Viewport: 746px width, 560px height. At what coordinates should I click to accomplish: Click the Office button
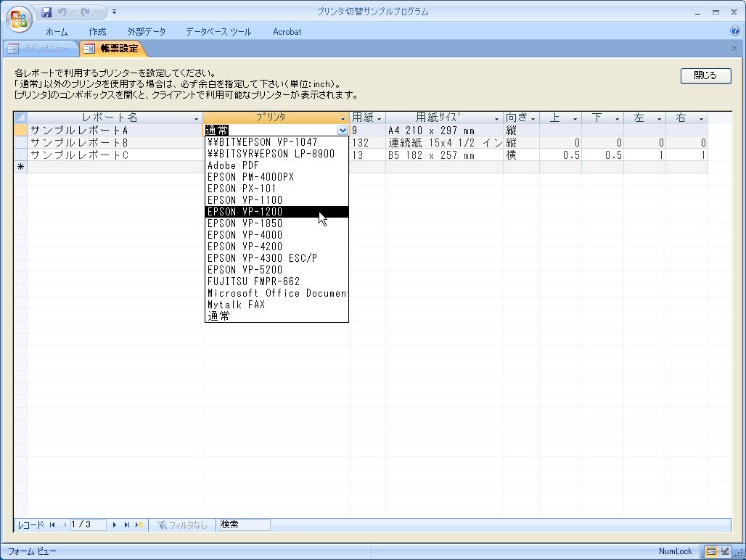[x=19, y=20]
